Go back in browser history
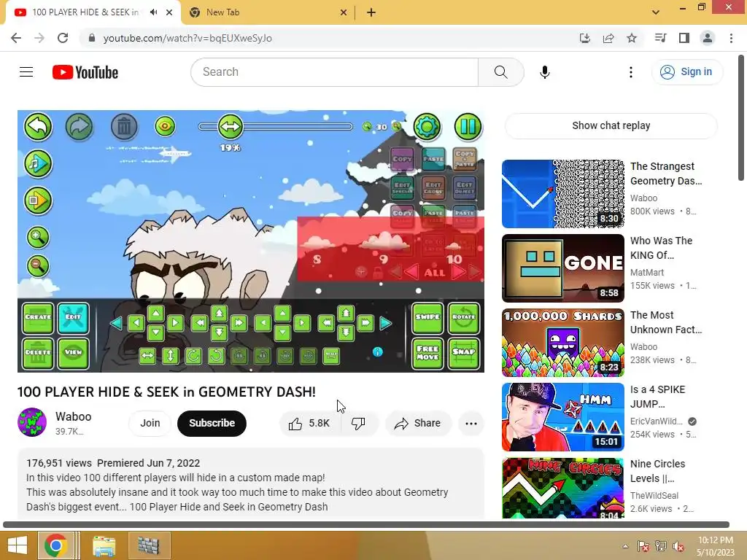The image size is (747, 560). 16,38
